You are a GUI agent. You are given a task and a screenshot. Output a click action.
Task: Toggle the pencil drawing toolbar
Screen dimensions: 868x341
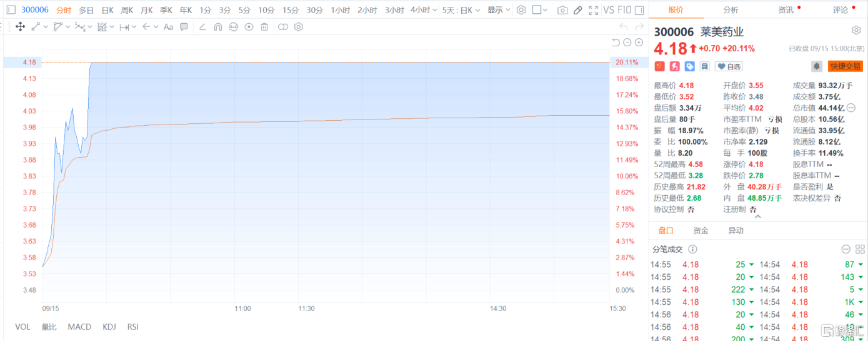tap(578, 10)
